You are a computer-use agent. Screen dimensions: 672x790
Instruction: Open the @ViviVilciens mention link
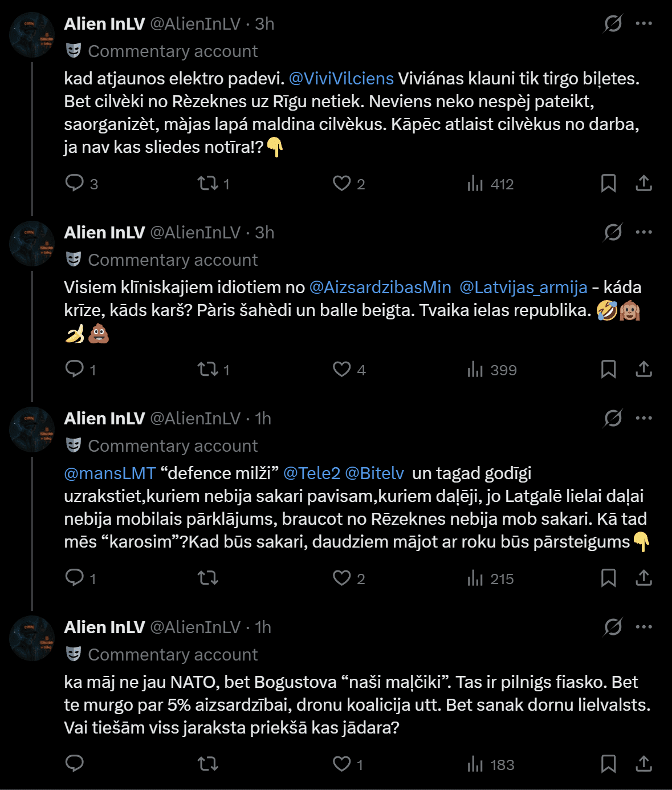pyautogui.click(x=341, y=78)
